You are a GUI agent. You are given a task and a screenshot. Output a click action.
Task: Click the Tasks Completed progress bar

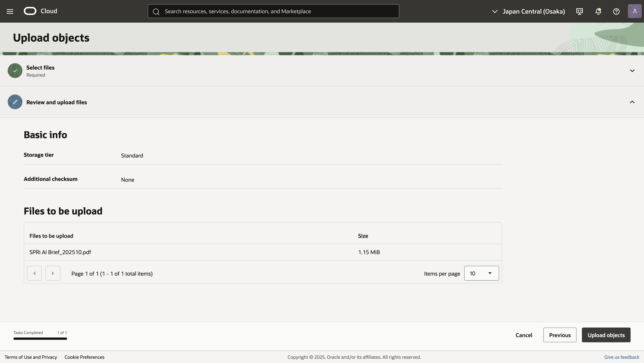point(40,338)
